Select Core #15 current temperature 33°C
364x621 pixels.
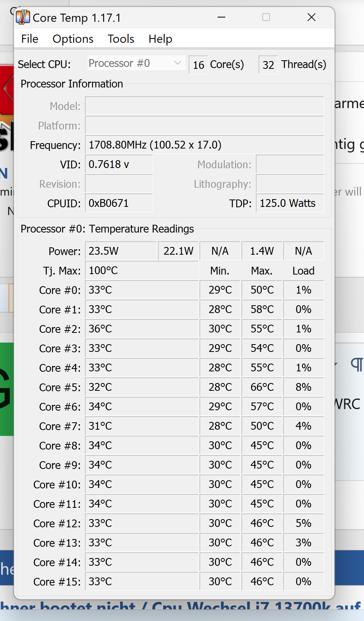coord(142,582)
